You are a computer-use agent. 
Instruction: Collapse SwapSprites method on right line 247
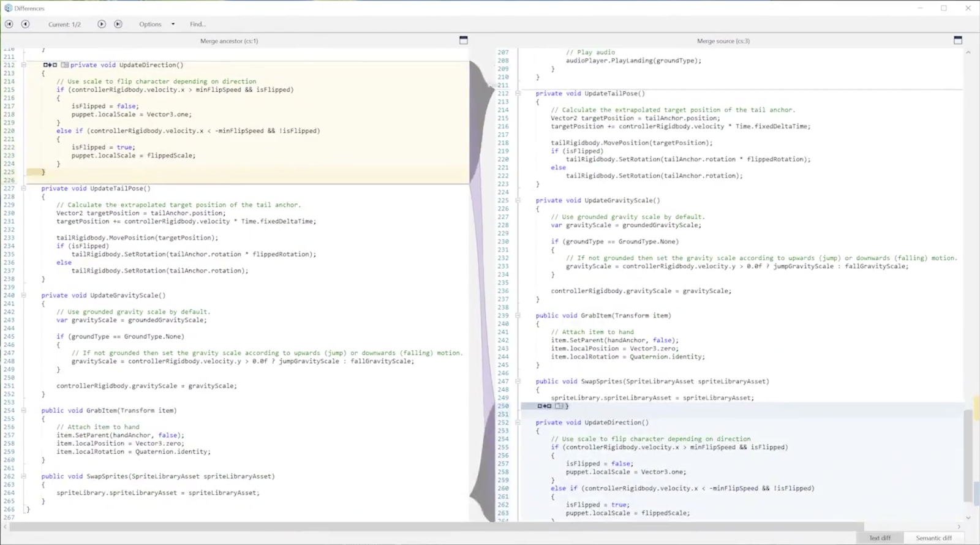pyautogui.click(x=518, y=382)
